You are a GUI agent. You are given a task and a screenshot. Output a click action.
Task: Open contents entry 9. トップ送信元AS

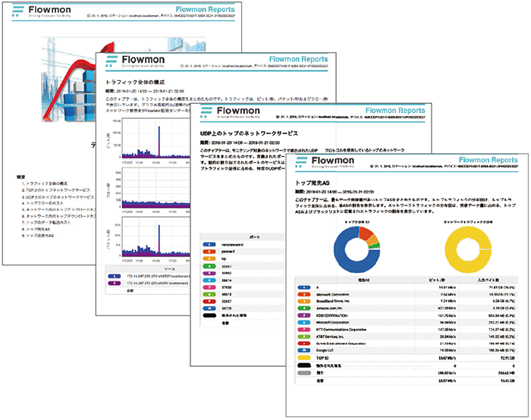[x=38, y=236]
